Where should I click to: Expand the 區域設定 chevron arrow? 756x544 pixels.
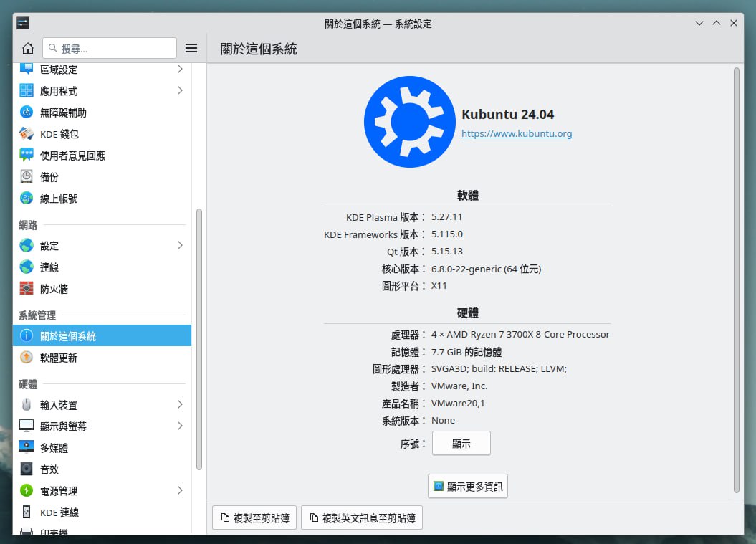[x=179, y=70]
